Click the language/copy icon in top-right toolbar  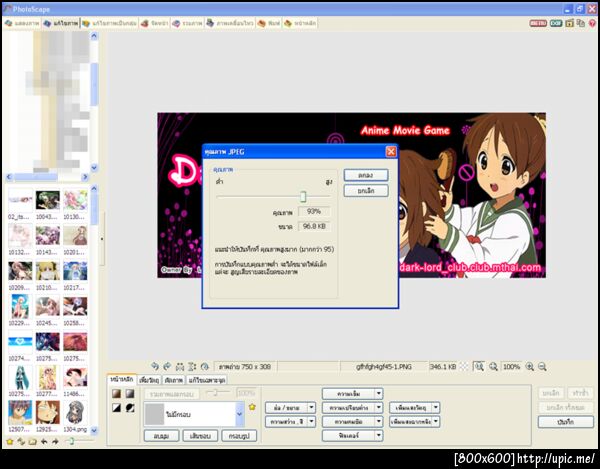point(580,23)
